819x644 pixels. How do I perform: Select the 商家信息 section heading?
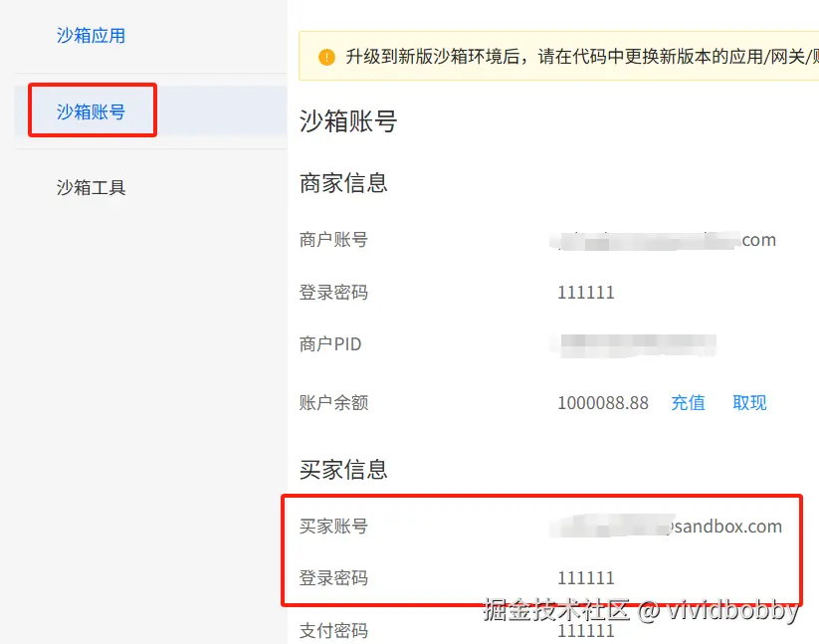click(340, 183)
